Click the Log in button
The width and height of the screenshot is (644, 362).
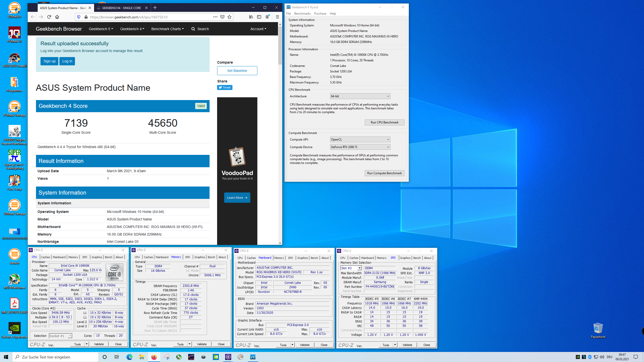click(x=67, y=61)
